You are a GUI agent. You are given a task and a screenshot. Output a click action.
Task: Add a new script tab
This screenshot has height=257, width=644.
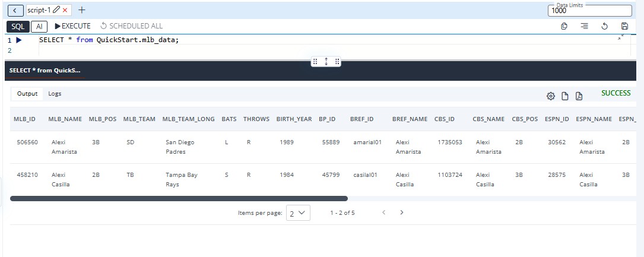click(x=82, y=10)
